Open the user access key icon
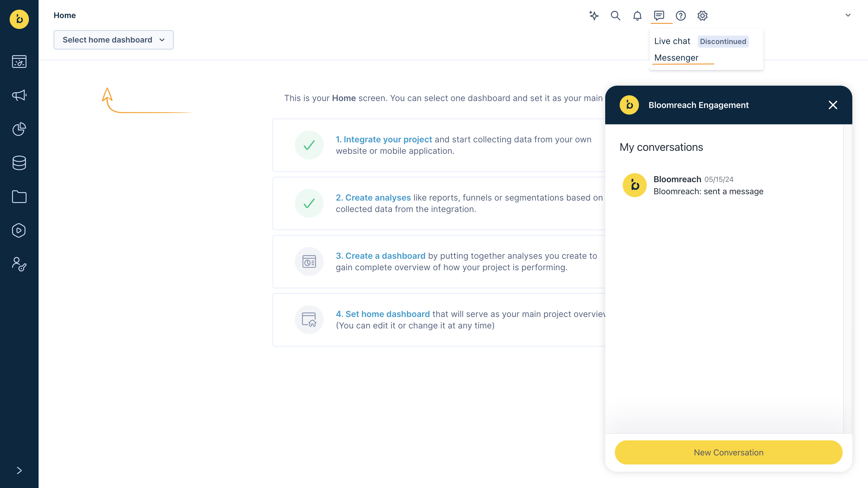Image resolution: width=868 pixels, height=488 pixels. 19,264
